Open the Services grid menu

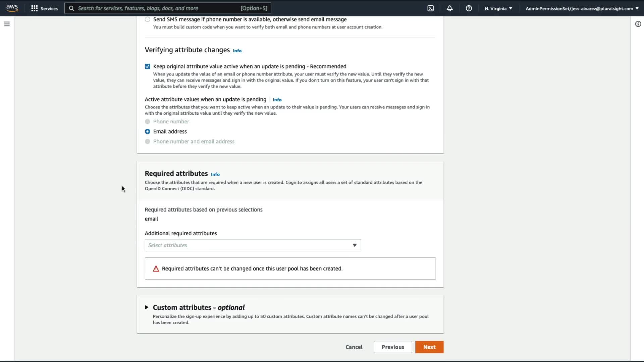tap(44, 8)
